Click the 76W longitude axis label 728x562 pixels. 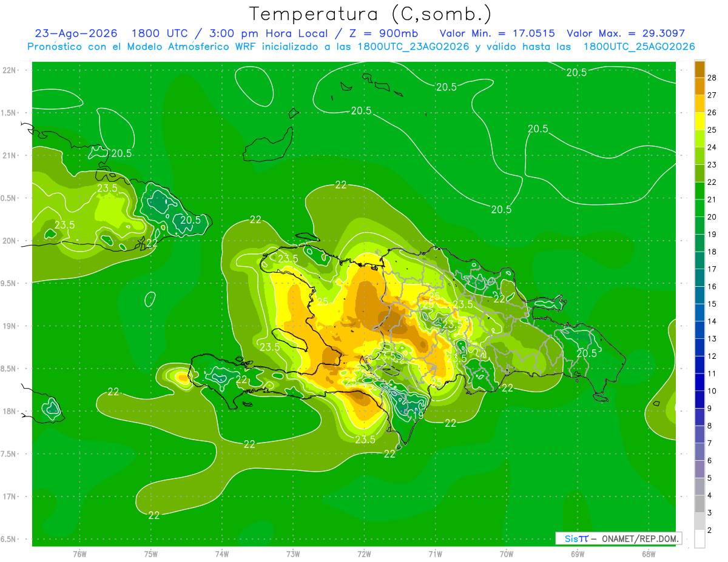coord(79,554)
